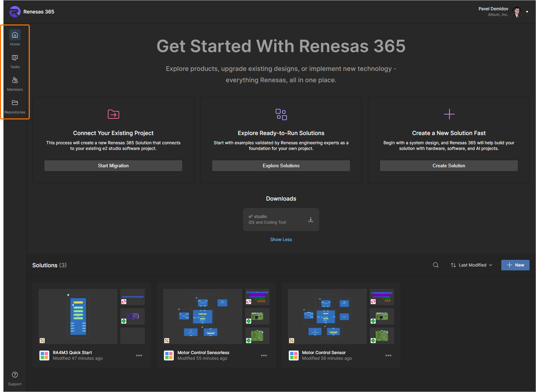Select the top side thumbnail of RA4M3 Quick Start
The image size is (536, 392).
click(132, 297)
